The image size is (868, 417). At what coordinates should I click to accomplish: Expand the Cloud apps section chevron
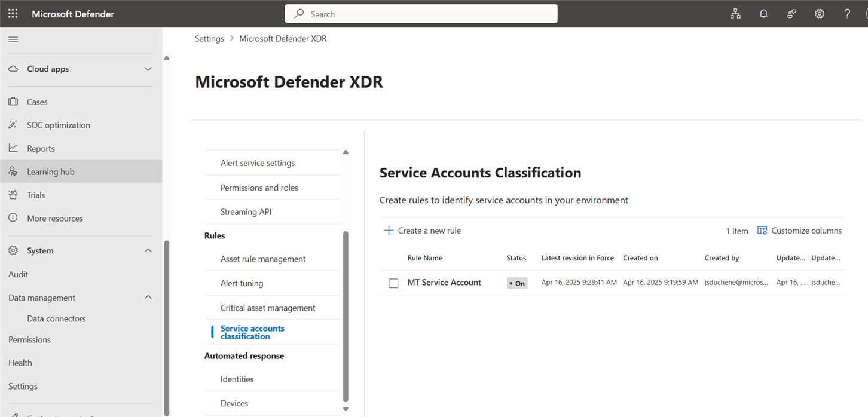(148, 69)
